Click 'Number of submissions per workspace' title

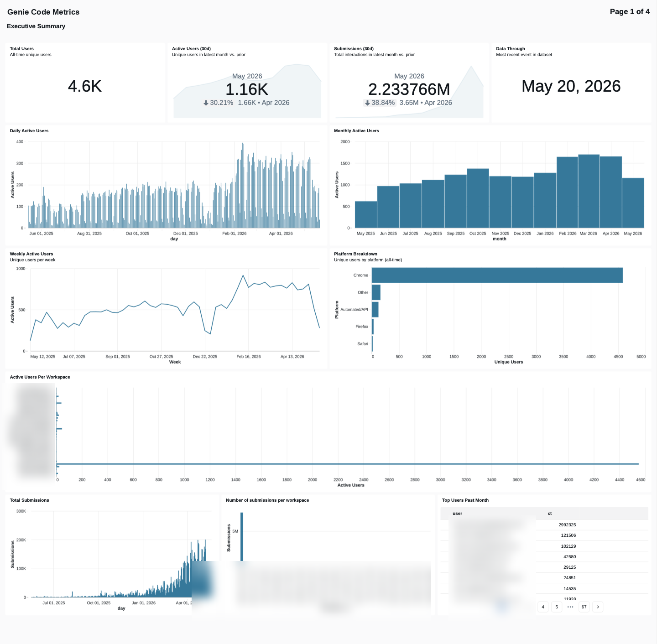point(267,500)
